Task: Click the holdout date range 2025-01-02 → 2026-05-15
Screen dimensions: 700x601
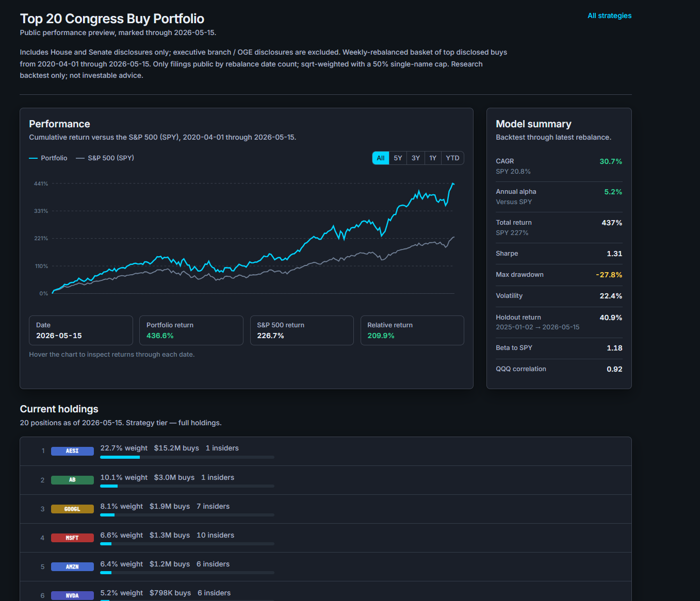Action: click(538, 327)
